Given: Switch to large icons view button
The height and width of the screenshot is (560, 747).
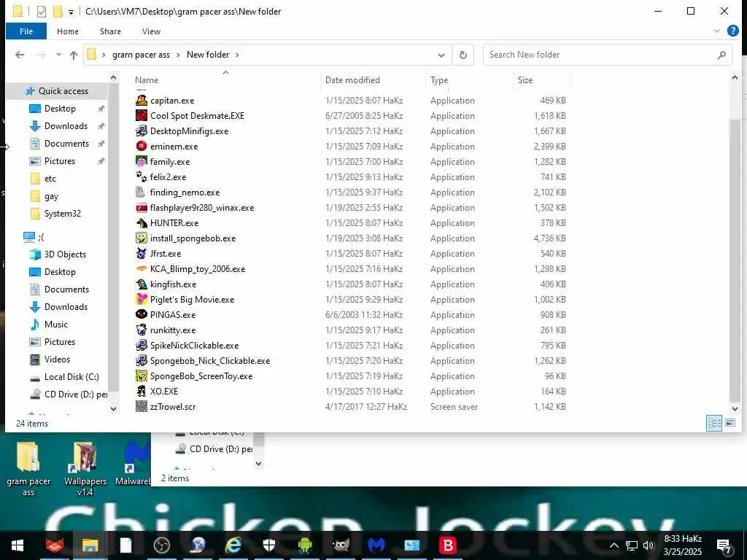Looking at the screenshot, I should coord(729,423).
